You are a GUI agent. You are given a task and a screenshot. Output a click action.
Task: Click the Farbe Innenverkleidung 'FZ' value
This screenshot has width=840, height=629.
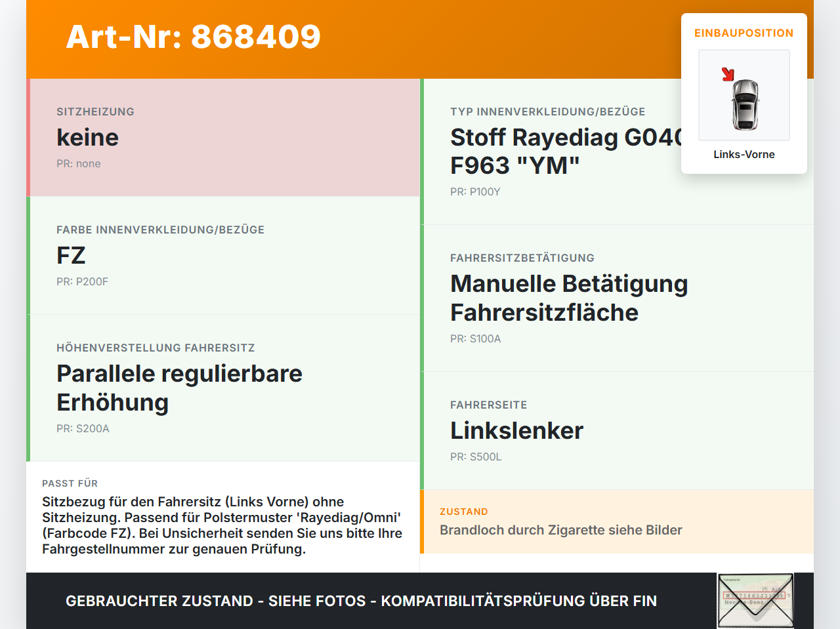click(x=72, y=255)
